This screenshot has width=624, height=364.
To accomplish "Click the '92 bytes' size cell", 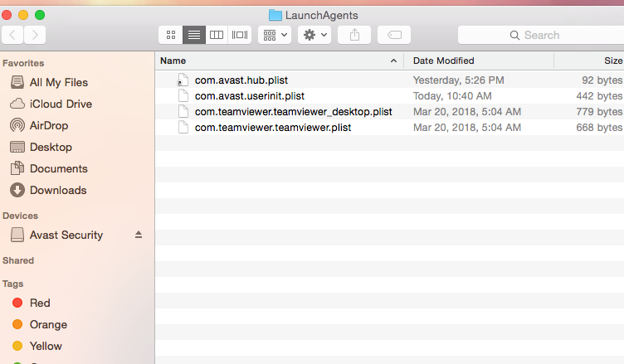I will click(x=602, y=80).
